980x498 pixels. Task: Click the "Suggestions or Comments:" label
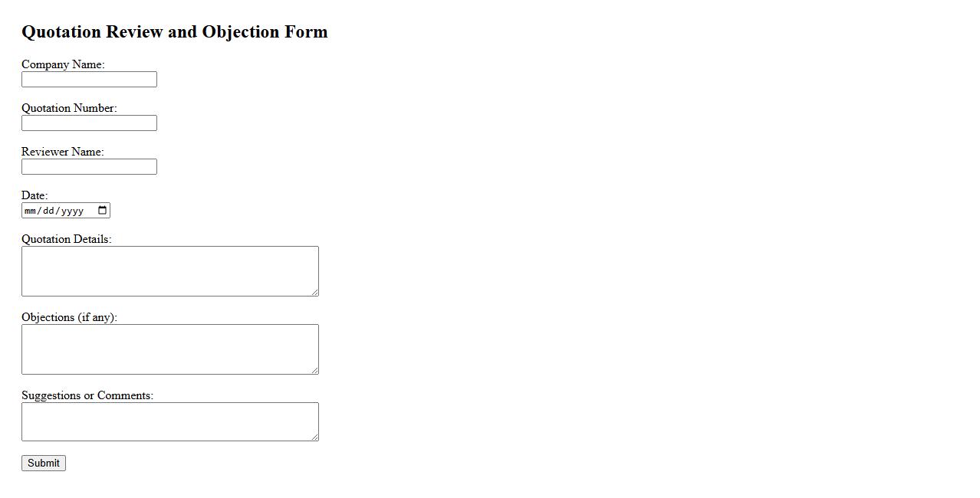(87, 395)
